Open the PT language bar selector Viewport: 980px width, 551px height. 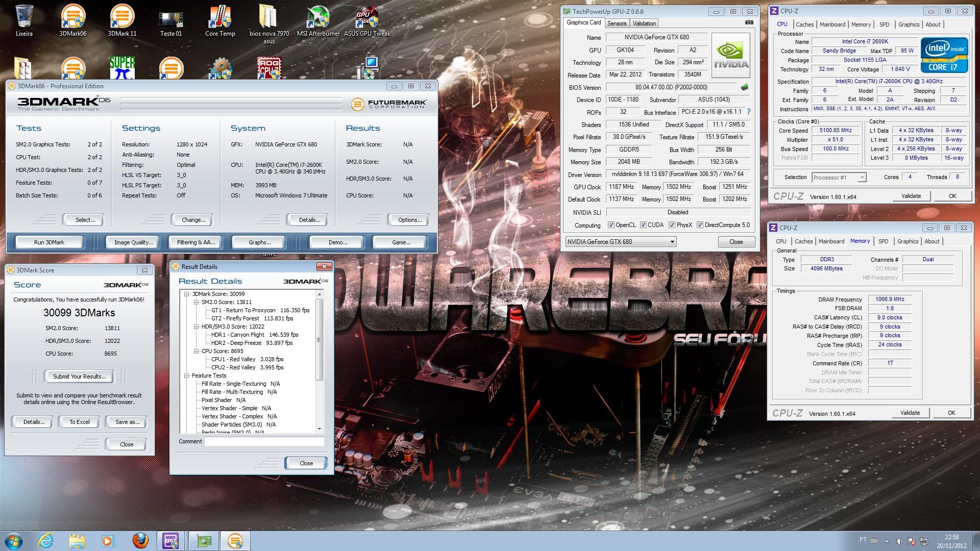point(863,540)
